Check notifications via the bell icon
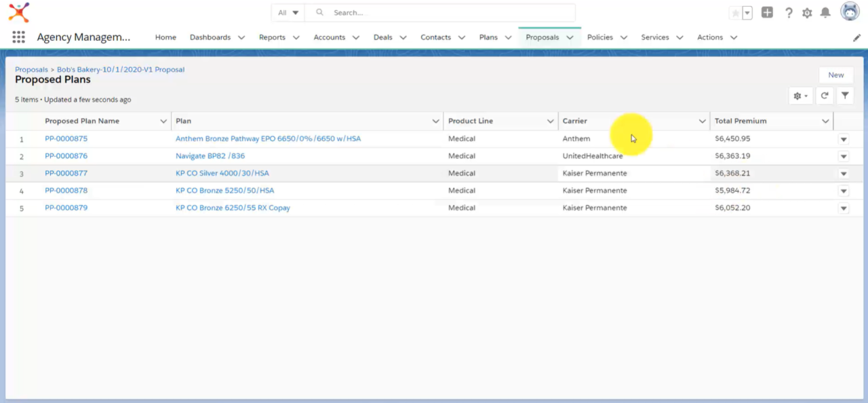Viewport: 868px width, 403px height. pyautogui.click(x=827, y=12)
